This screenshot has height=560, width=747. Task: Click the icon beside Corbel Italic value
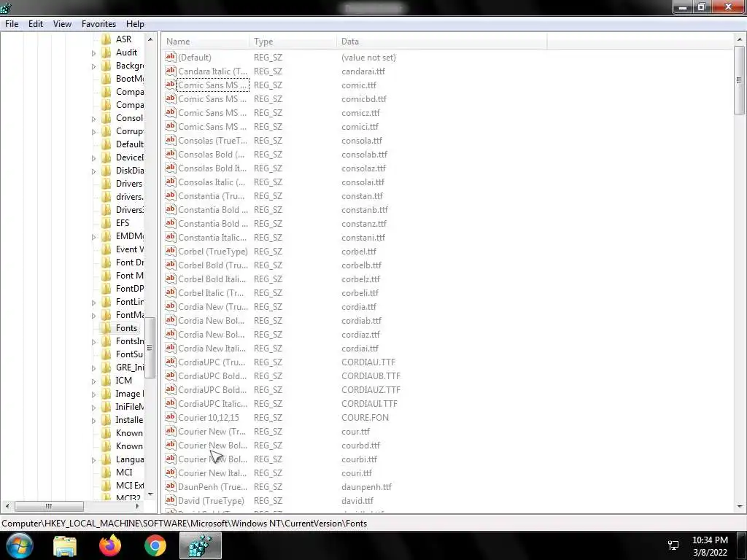coord(171,292)
